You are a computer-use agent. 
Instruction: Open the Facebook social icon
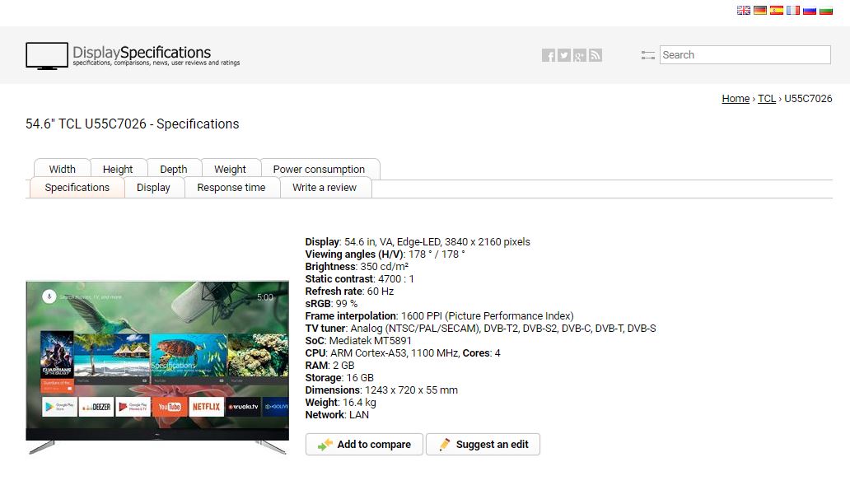pos(549,55)
